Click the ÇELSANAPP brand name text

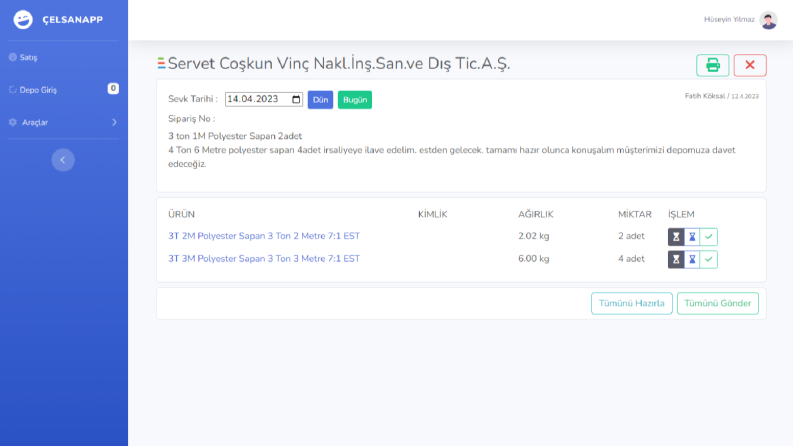[x=72, y=20]
